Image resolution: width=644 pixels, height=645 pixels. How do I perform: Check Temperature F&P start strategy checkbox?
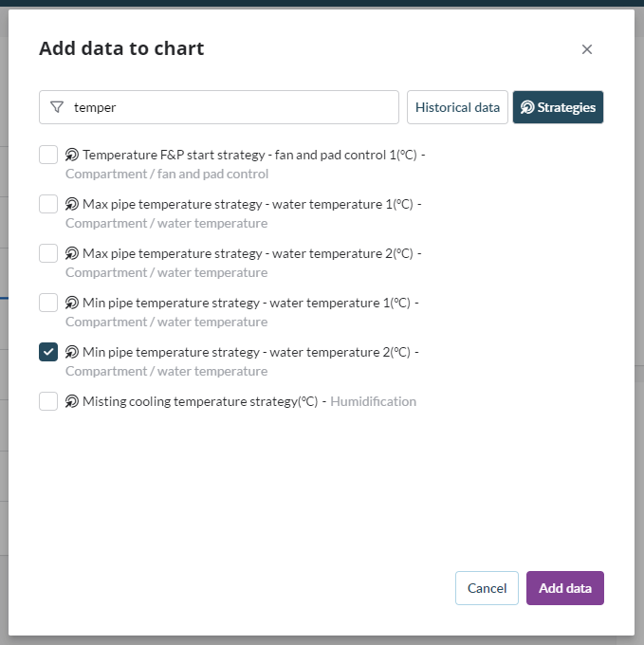(x=48, y=155)
